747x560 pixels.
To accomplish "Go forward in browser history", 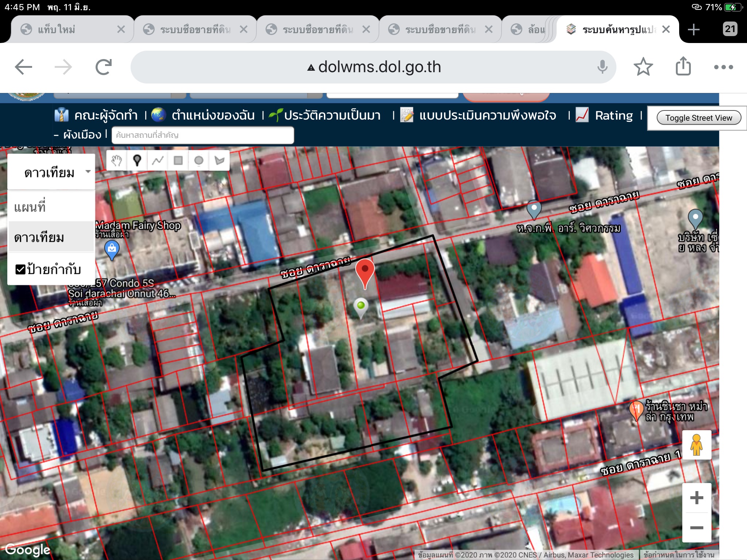I will (x=63, y=67).
